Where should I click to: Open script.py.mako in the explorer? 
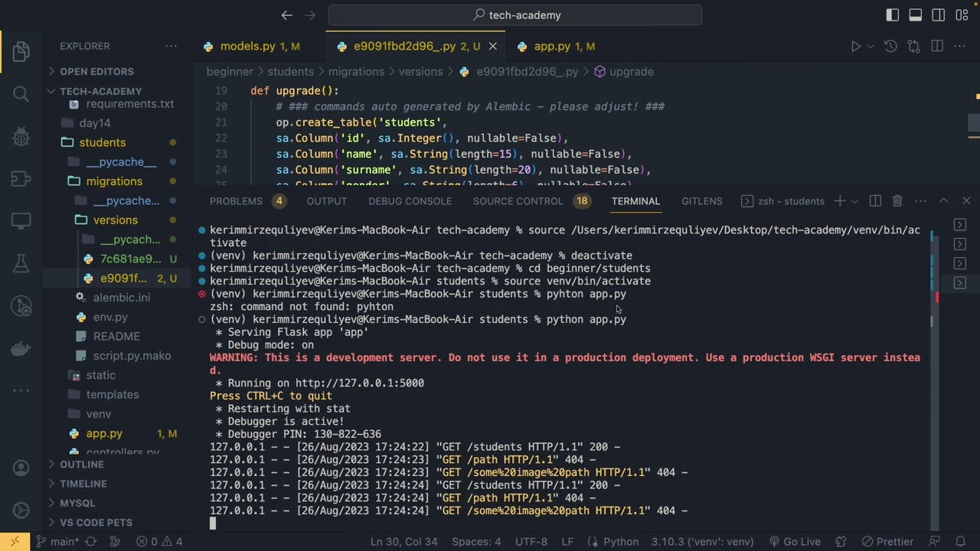132,356
